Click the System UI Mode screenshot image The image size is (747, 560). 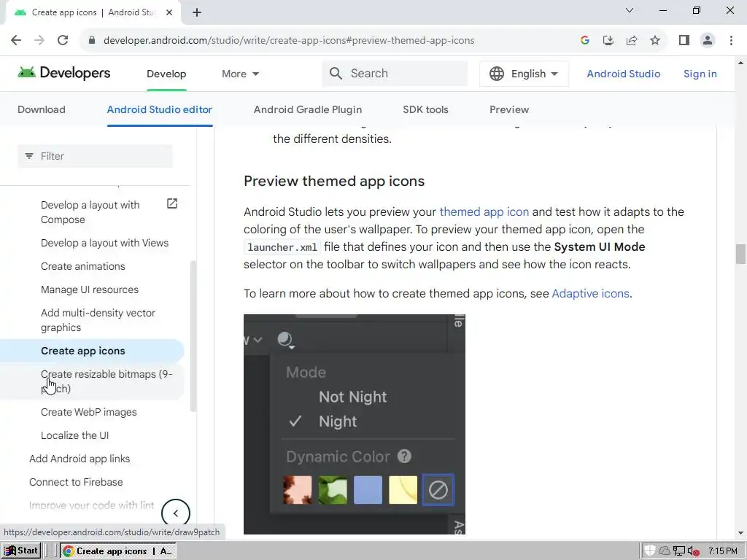click(x=355, y=424)
